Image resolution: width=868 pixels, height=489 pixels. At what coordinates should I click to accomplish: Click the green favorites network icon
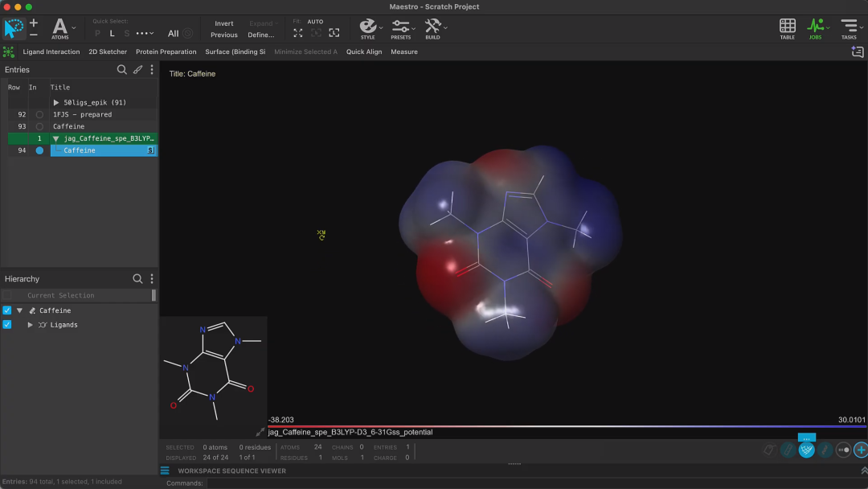8,52
